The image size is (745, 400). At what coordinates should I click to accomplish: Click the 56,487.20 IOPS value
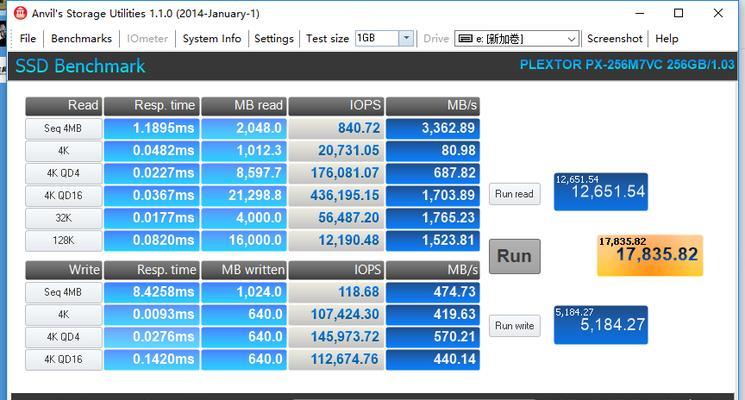point(335,218)
